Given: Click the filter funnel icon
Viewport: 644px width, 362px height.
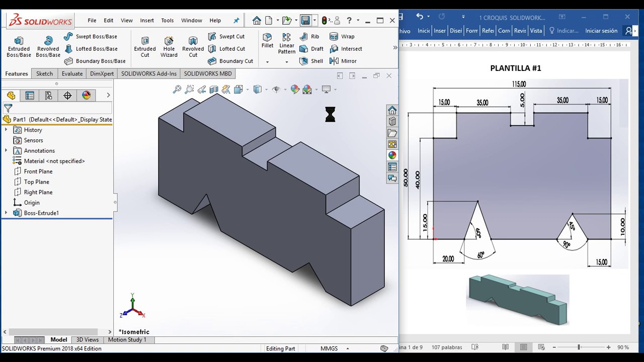Looking at the screenshot, I should (8, 108).
